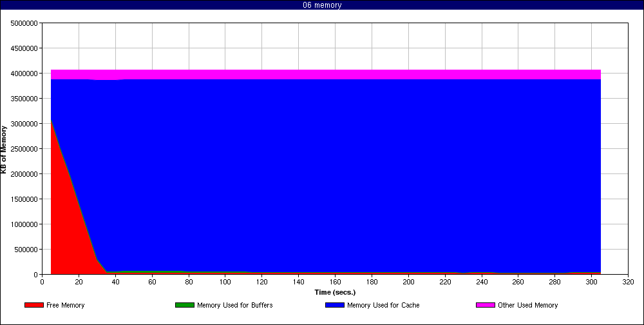The width and height of the screenshot is (644, 325).
Task: Select the "Memory Used for Cache" legend text
Action: [383, 305]
